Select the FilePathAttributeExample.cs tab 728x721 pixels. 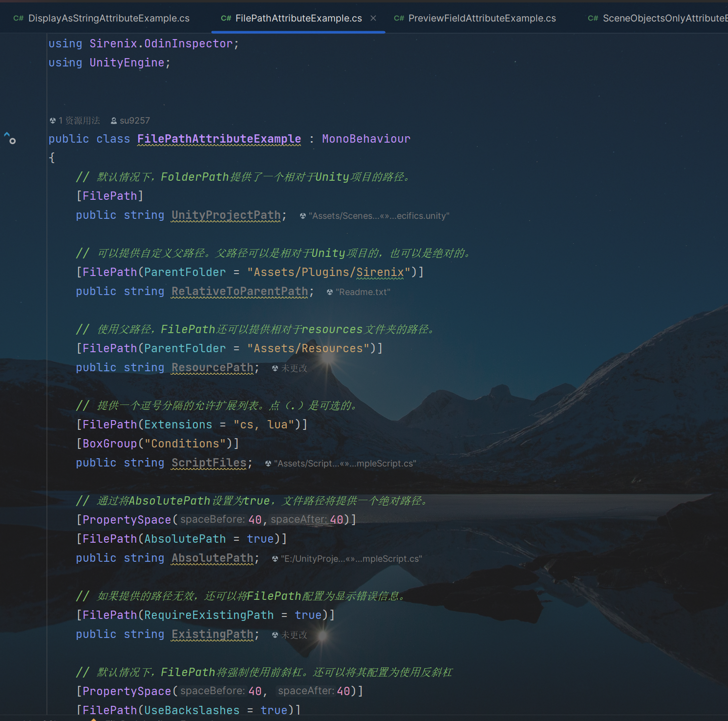pyautogui.click(x=299, y=18)
